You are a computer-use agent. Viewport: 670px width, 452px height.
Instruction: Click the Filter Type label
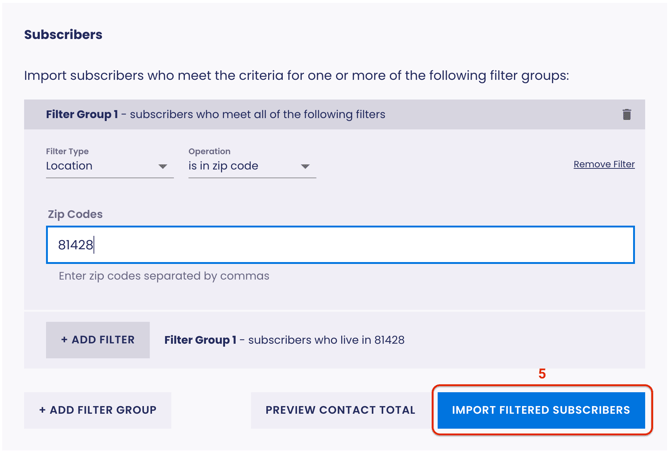tap(67, 152)
